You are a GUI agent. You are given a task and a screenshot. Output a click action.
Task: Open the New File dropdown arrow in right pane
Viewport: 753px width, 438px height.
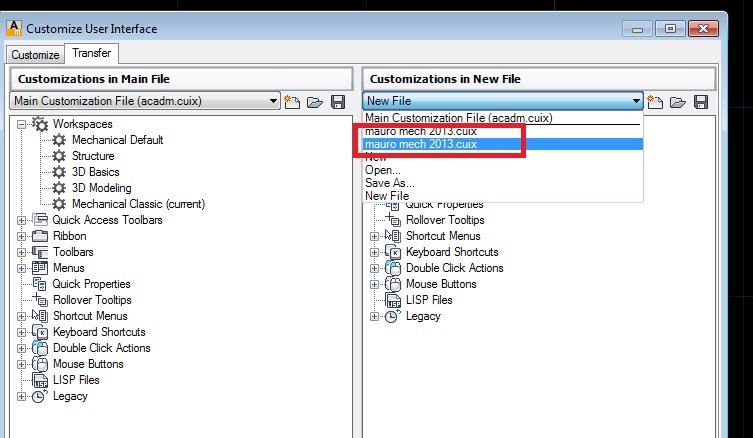[636, 101]
